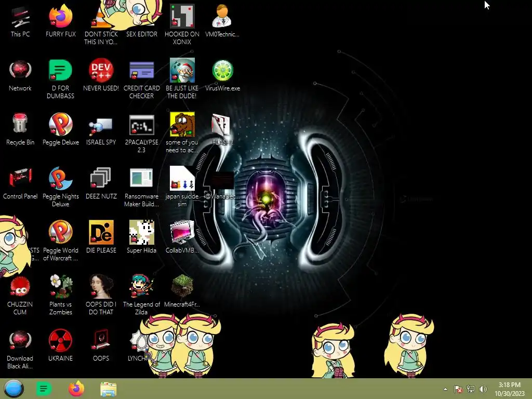Click the Action Center flag tray icon

coord(458,389)
